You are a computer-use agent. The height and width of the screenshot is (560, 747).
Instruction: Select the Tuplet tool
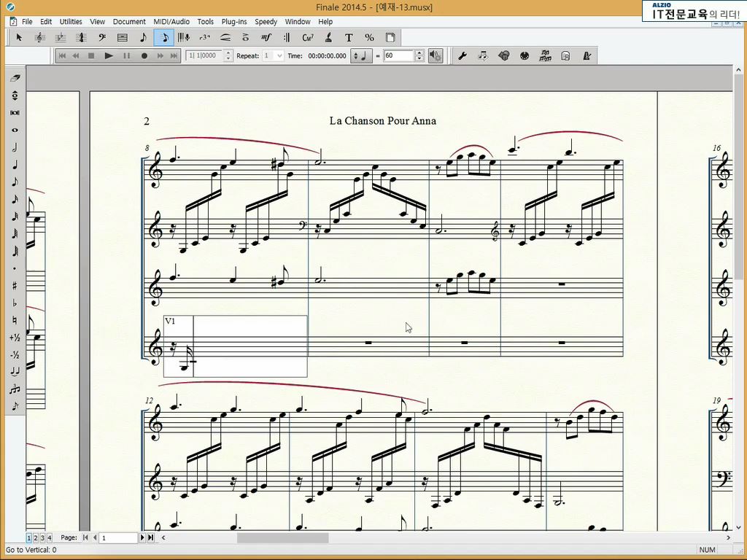205,37
